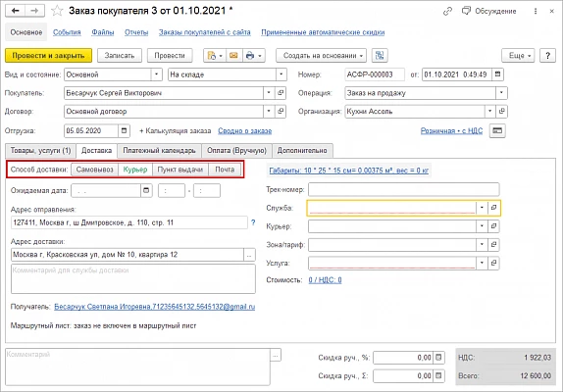Open the Сводно о заказе link
The width and height of the screenshot is (563, 392).
point(245,131)
